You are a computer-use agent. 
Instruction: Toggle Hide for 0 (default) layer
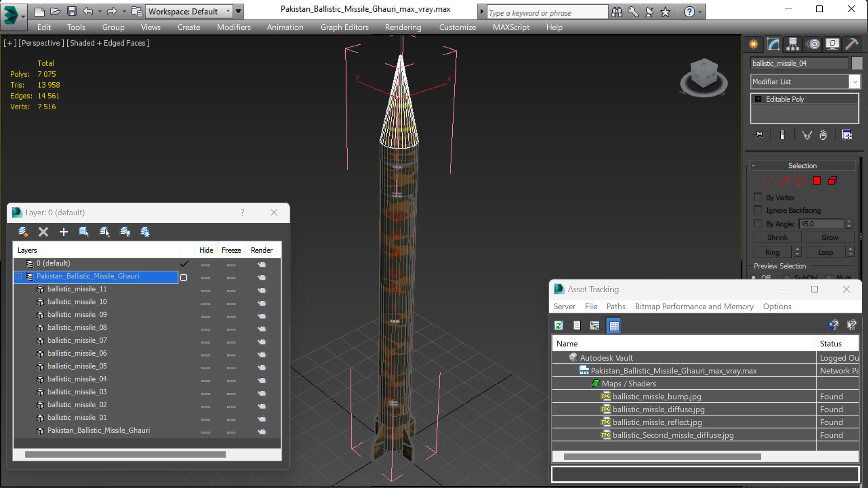click(206, 265)
